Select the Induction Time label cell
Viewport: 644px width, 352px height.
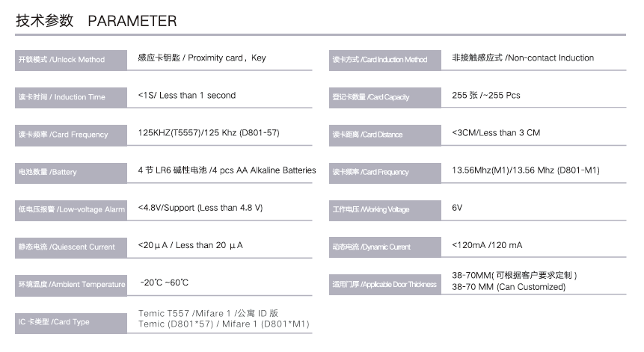tap(71, 97)
